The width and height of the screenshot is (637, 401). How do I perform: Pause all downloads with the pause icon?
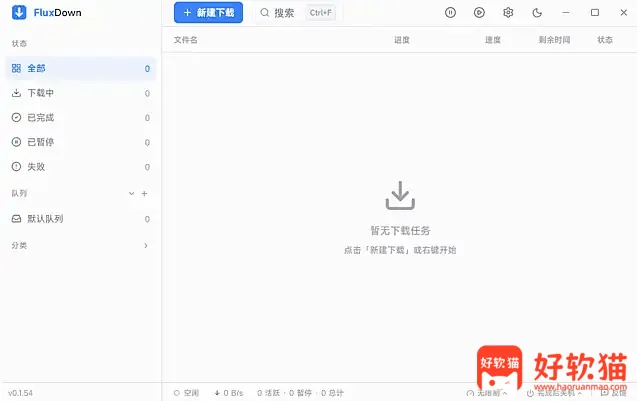pyautogui.click(x=450, y=13)
